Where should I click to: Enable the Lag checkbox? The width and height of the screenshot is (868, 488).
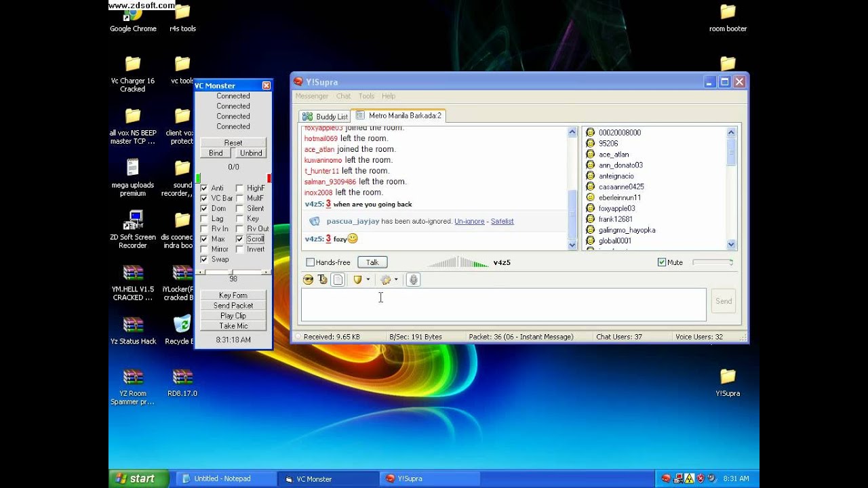click(x=204, y=219)
